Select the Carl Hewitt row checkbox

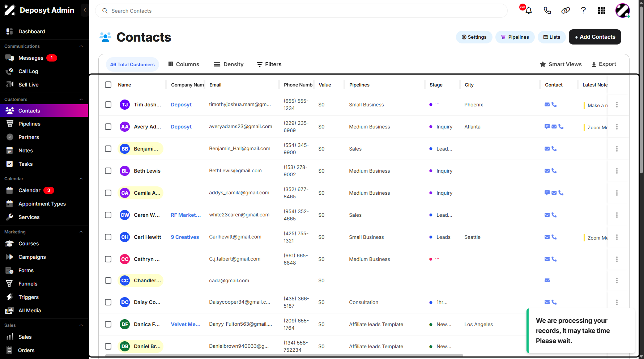108,237
